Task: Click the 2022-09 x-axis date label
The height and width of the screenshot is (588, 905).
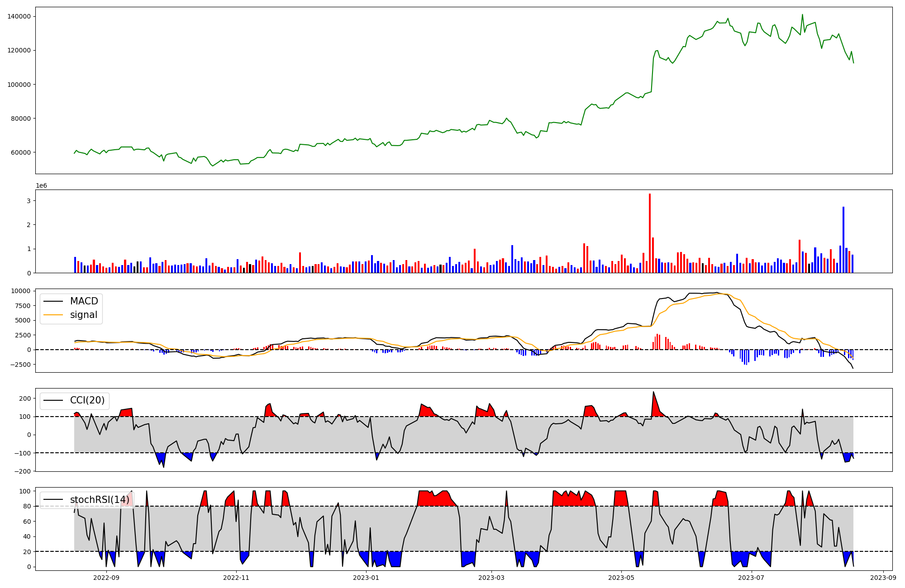Action: (106, 577)
